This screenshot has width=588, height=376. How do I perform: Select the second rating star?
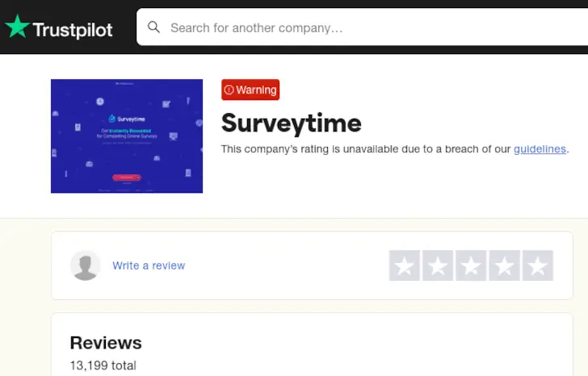pyautogui.click(x=438, y=265)
